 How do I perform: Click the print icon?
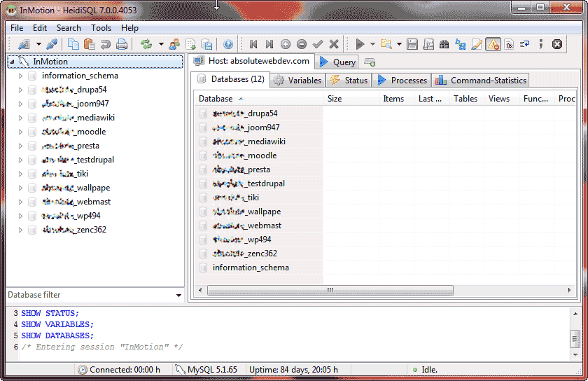[x=122, y=44]
